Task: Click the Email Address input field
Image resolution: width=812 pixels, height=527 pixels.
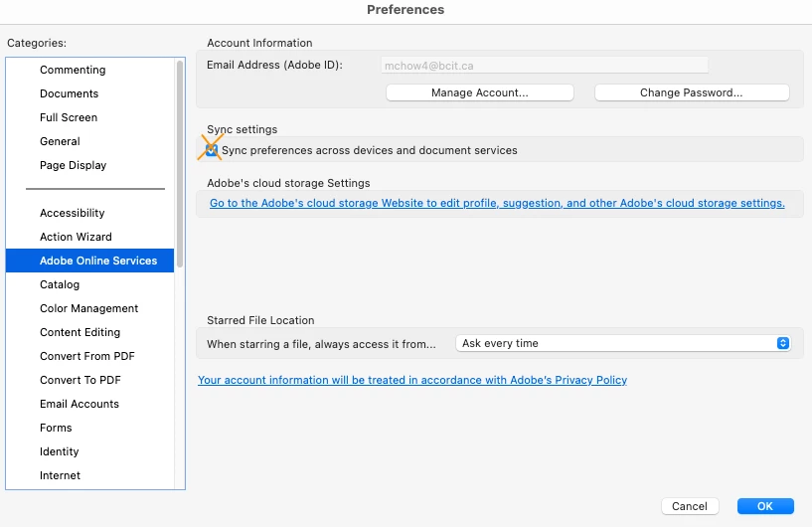Action: [x=544, y=66]
